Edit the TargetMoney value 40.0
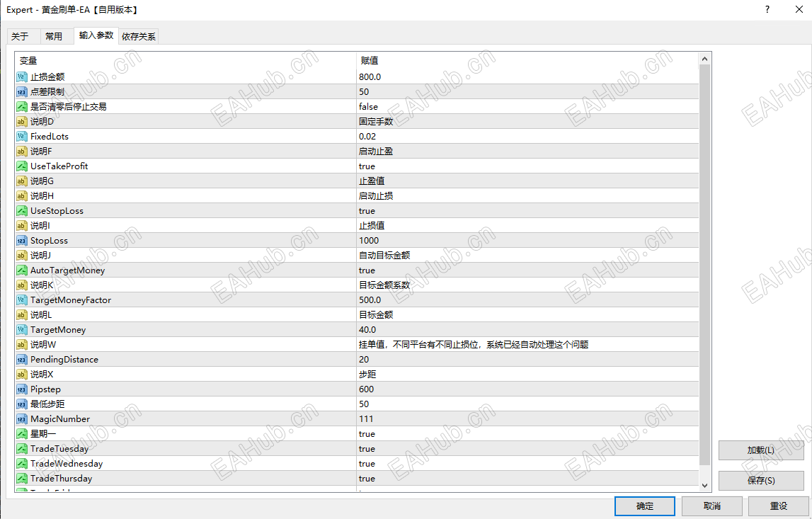This screenshot has width=812, height=519. [x=527, y=330]
